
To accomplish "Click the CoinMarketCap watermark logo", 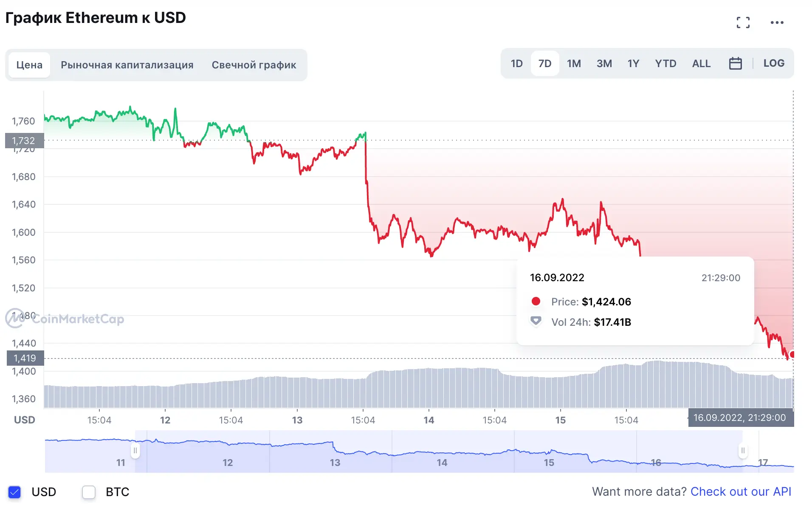I will point(65,319).
